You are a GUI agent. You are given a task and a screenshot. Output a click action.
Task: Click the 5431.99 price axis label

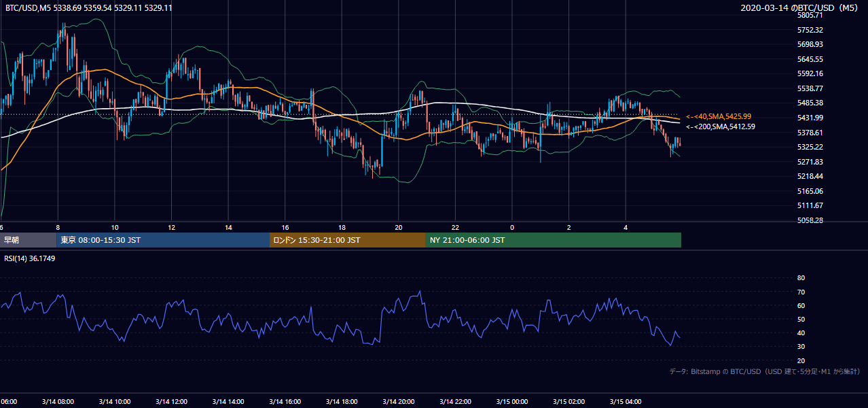click(x=810, y=118)
